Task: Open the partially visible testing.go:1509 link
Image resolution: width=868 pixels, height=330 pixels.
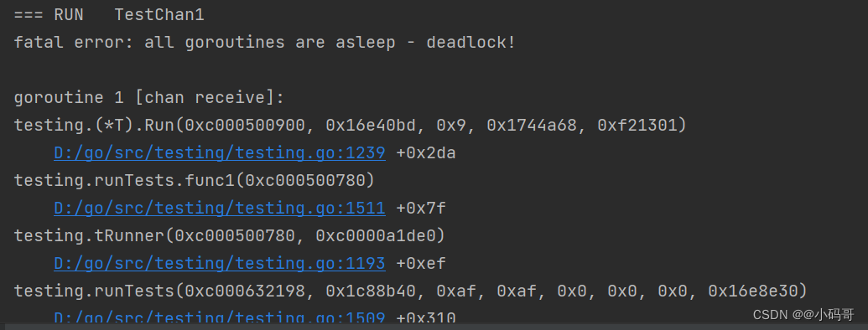Action: (x=220, y=317)
